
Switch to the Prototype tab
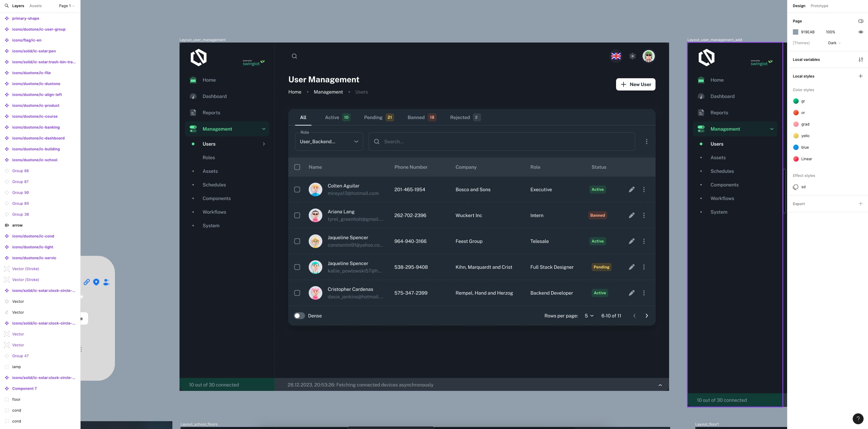tap(819, 6)
